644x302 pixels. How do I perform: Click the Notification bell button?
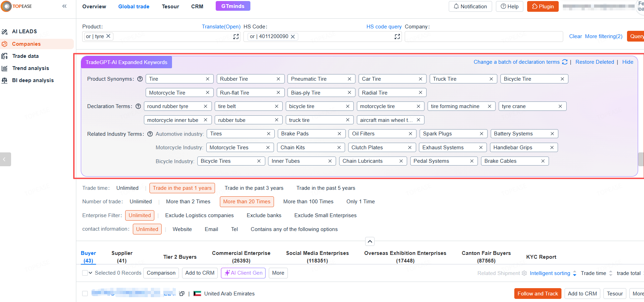[470, 6]
